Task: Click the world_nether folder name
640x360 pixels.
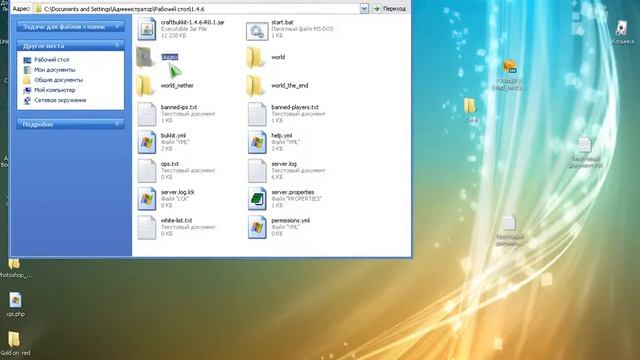Action: 177,86
